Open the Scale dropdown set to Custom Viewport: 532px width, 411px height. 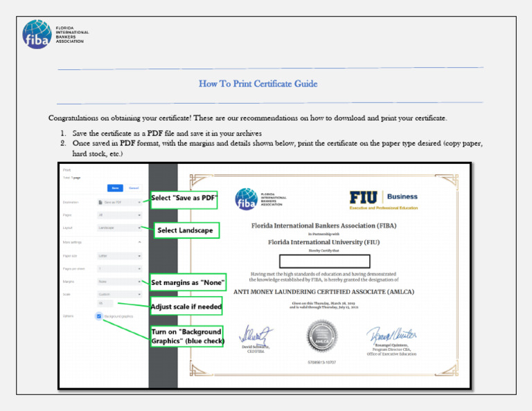click(x=119, y=294)
